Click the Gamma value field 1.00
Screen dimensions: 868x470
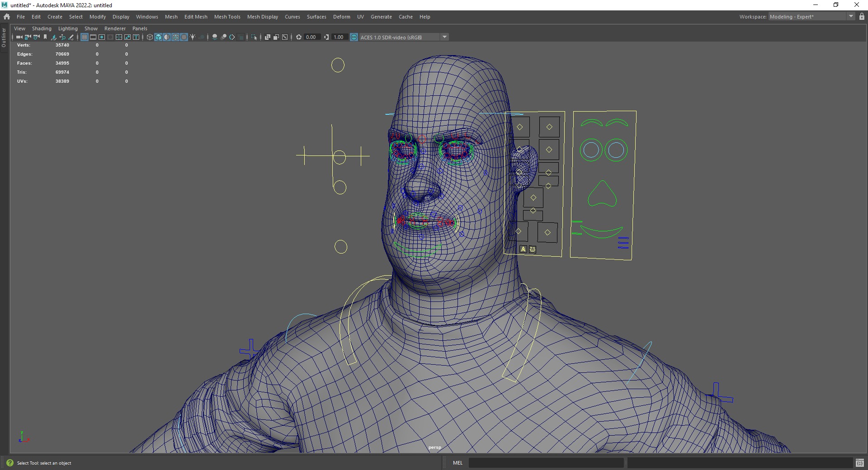coord(339,37)
